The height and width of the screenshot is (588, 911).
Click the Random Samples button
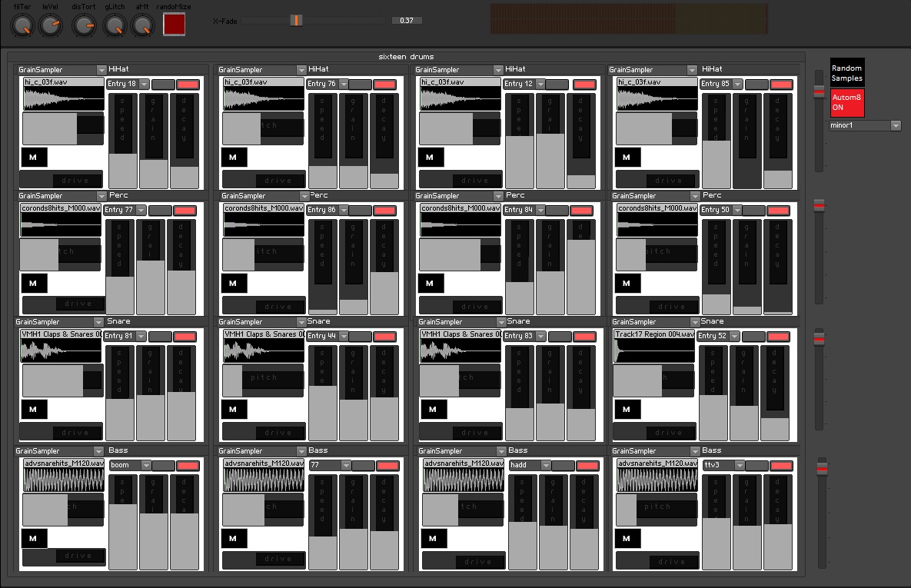846,75
